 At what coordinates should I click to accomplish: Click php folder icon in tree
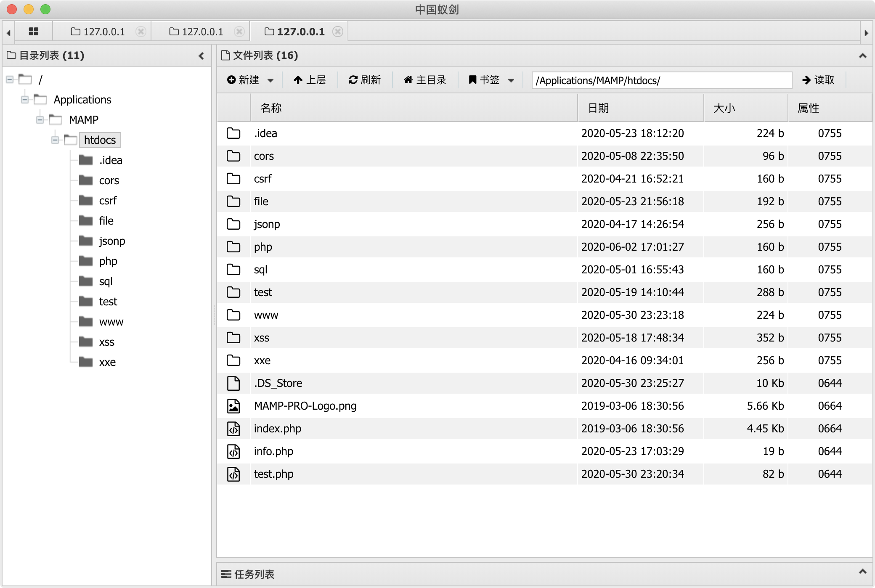pyautogui.click(x=86, y=261)
